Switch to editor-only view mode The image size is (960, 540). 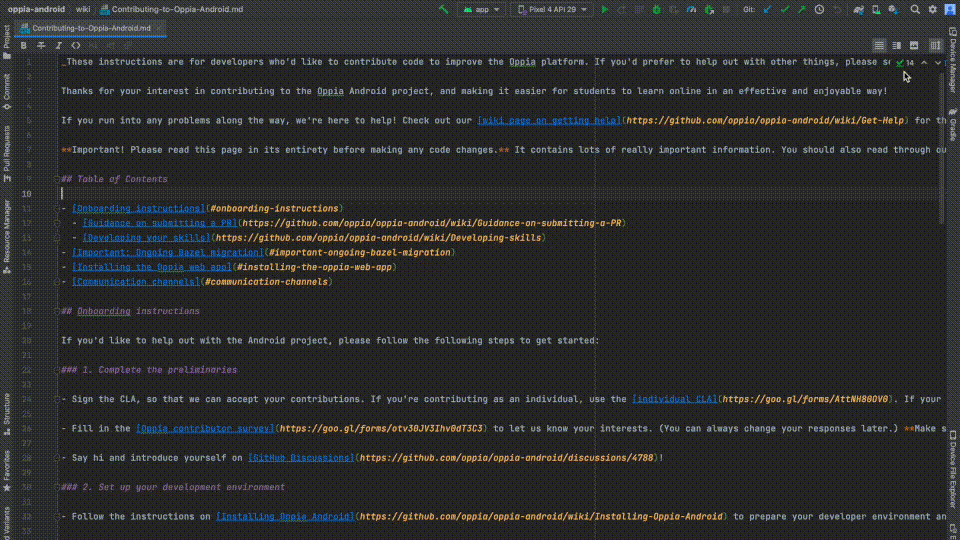[x=879, y=45]
